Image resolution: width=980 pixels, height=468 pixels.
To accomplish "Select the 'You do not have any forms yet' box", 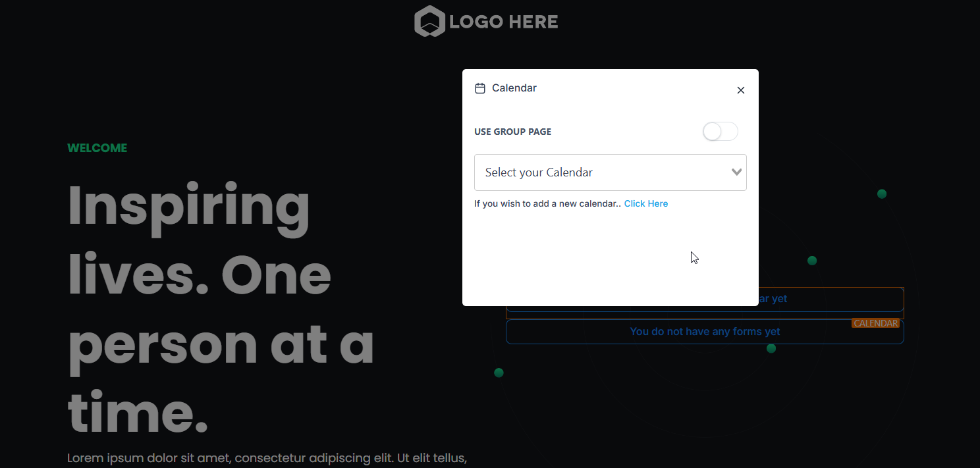I will pos(705,332).
